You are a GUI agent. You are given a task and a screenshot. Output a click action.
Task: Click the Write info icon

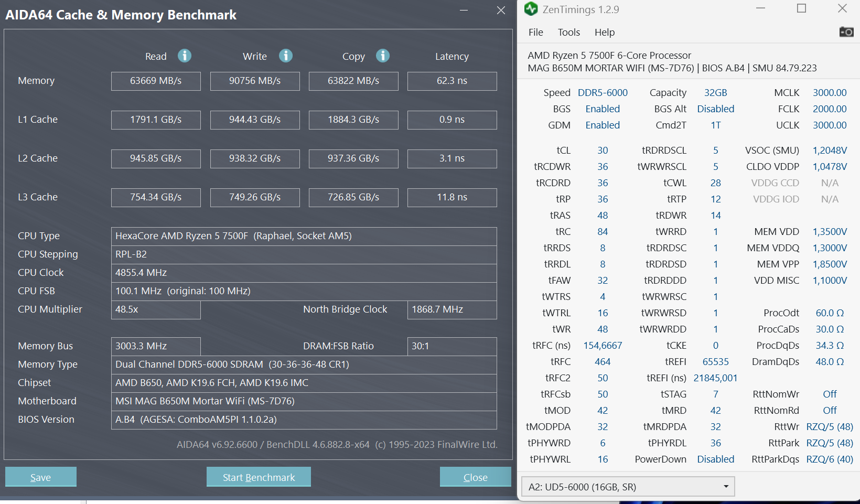click(x=286, y=56)
